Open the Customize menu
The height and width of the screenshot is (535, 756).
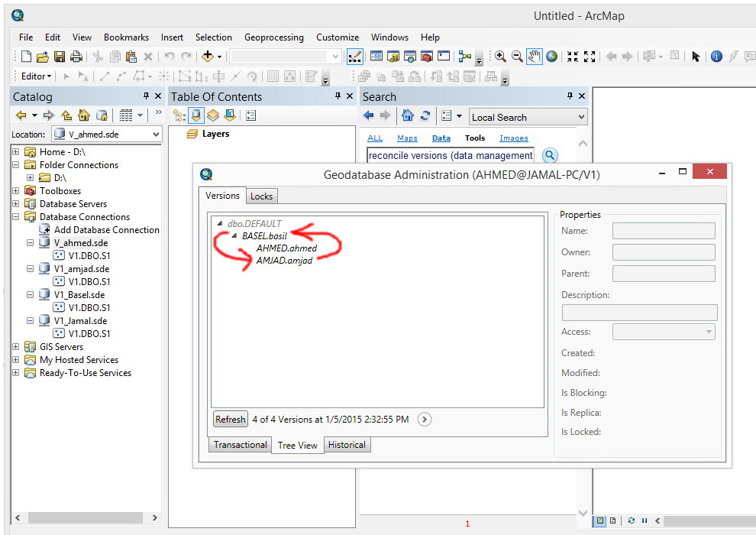click(338, 37)
